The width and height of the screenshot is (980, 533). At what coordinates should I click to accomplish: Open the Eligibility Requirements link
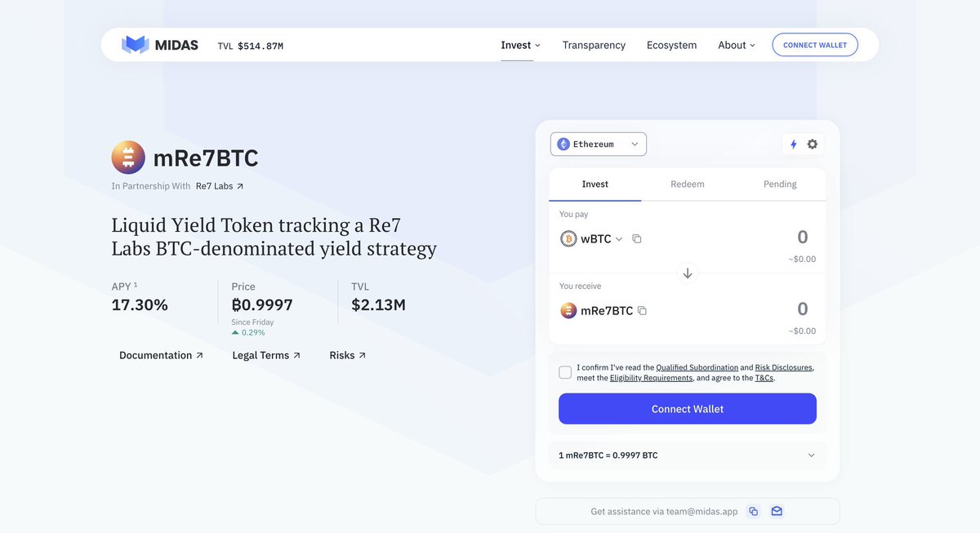pyautogui.click(x=651, y=378)
